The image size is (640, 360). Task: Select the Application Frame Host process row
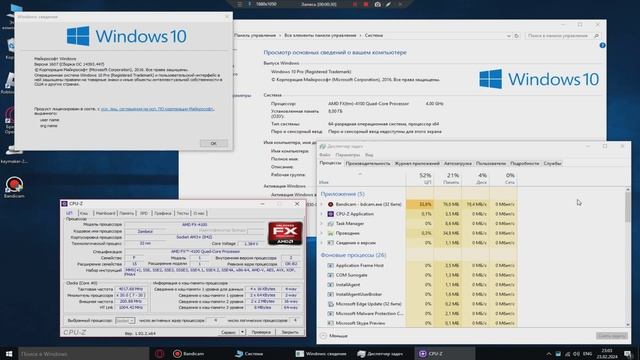coord(418,266)
